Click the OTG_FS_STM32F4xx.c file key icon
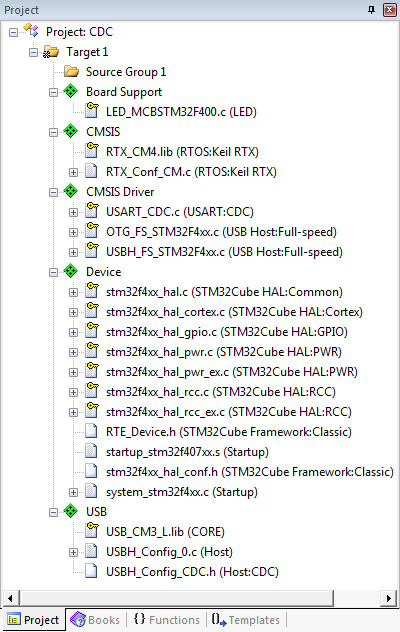The height and width of the screenshot is (632, 400). click(92, 231)
